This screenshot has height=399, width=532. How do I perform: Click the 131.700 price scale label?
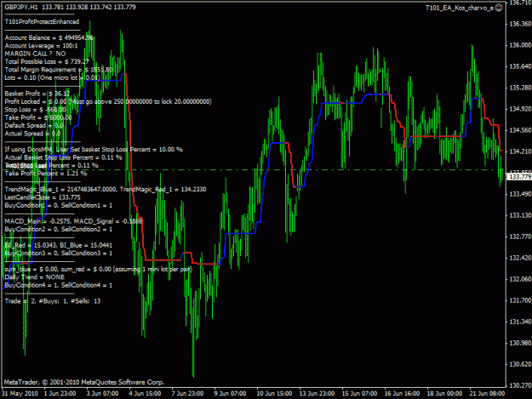tap(520, 300)
